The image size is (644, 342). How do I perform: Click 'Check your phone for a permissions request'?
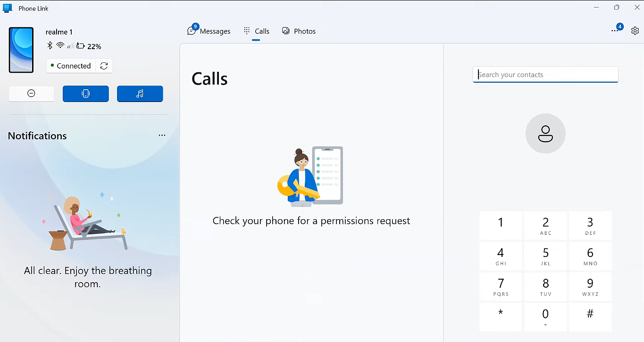coord(311,221)
